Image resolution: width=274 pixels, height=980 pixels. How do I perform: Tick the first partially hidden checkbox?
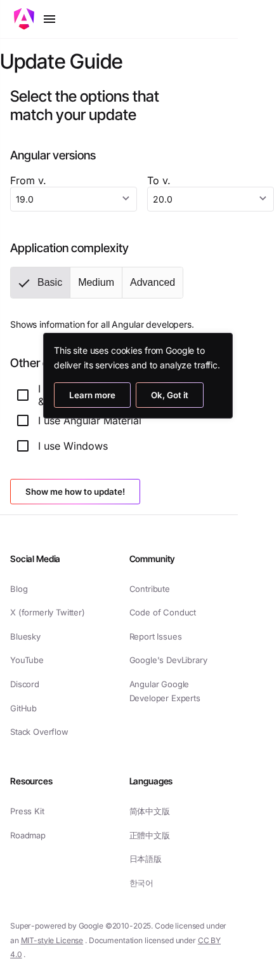(x=23, y=395)
